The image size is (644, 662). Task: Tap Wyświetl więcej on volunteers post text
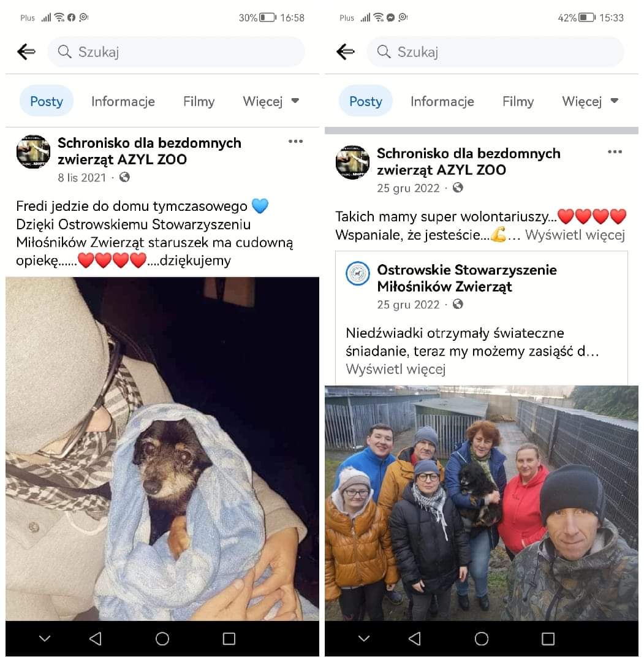click(575, 235)
